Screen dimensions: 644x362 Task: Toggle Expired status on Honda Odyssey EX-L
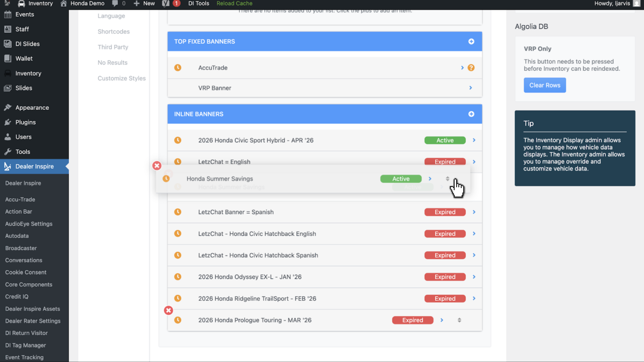[x=445, y=277]
